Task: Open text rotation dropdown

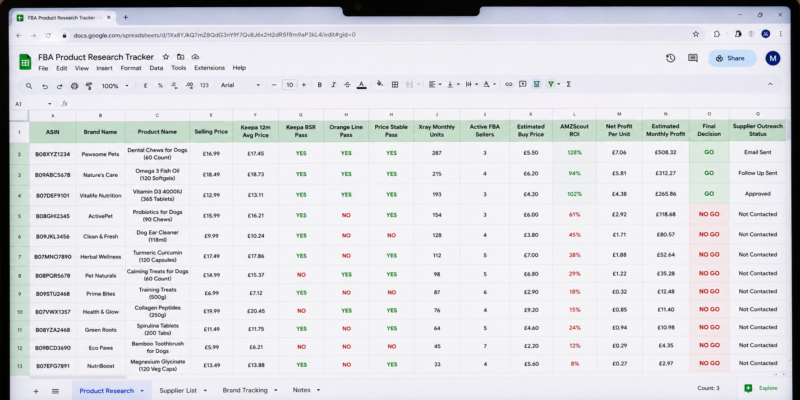Action: [x=489, y=85]
